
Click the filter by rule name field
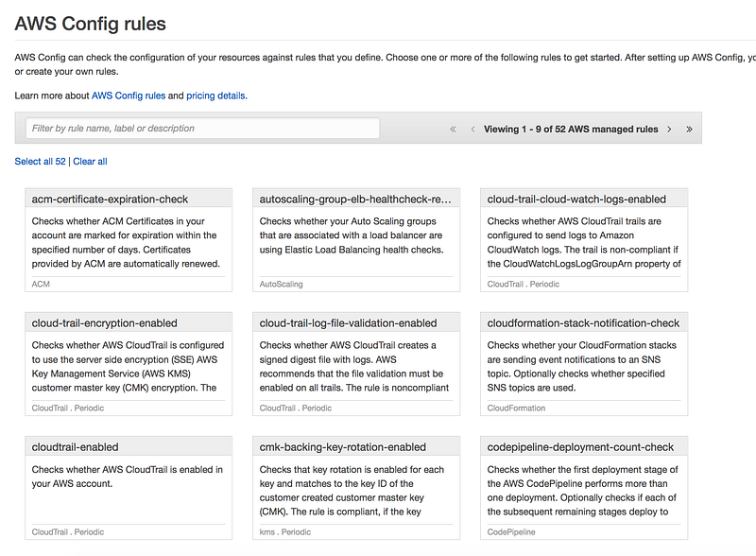203,128
